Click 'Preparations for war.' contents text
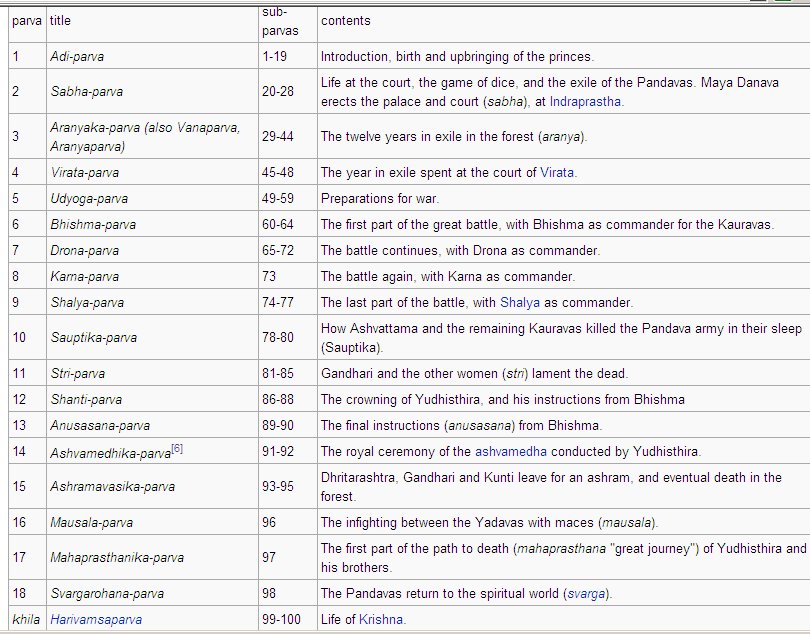Image resolution: width=810 pixels, height=634 pixels. pyautogui.click(x=380, y=198)
